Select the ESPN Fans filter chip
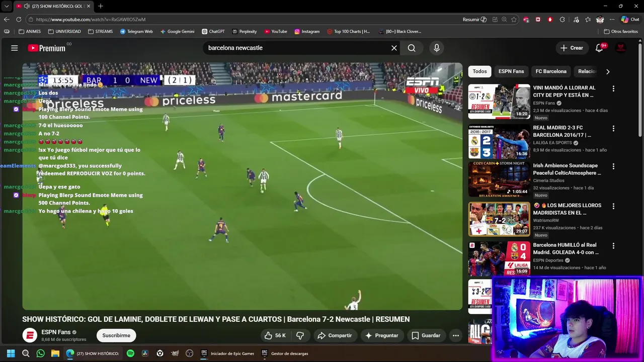644x362 pixels. (x=511, y=71)
